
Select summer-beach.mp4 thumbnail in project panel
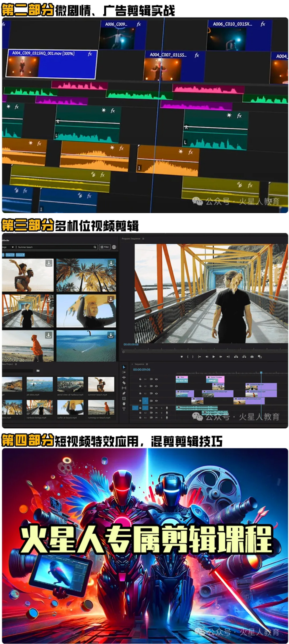[x=101, y=384]
